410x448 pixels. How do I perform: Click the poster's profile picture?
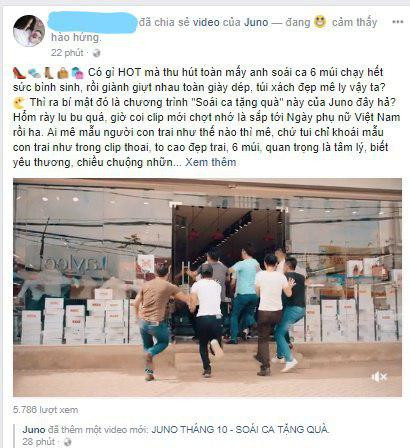[x=29, y=31]
